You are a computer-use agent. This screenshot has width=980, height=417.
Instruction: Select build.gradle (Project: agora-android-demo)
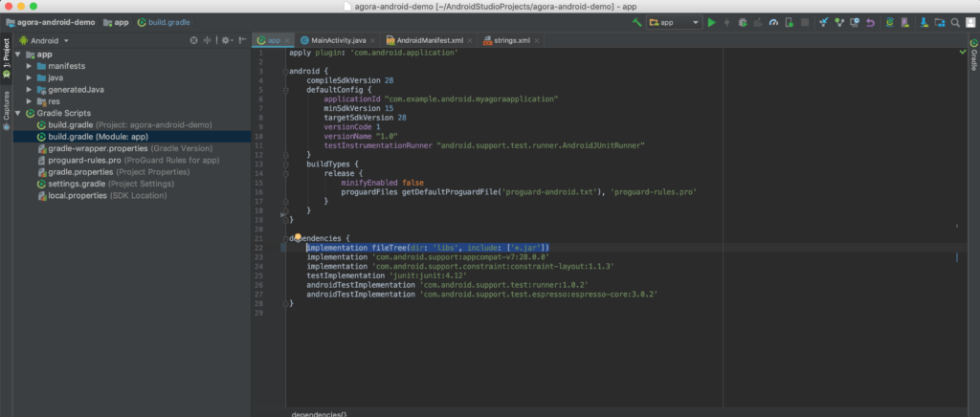point(125,125)
